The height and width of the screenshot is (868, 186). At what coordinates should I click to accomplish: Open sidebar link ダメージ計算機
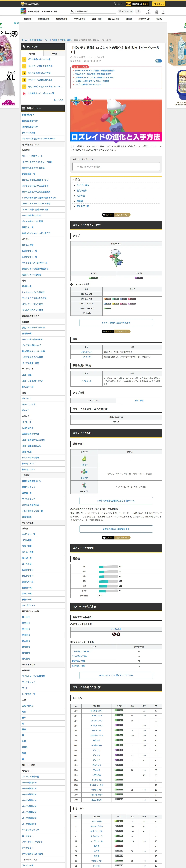(29, 133)
